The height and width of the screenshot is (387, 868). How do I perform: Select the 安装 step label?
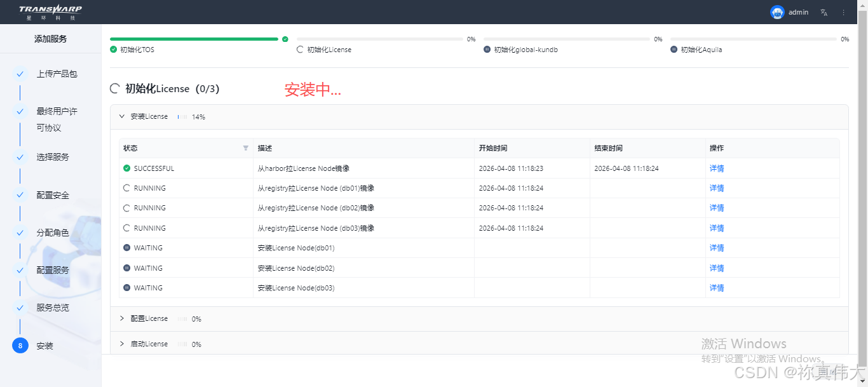[x=44, y=346]
